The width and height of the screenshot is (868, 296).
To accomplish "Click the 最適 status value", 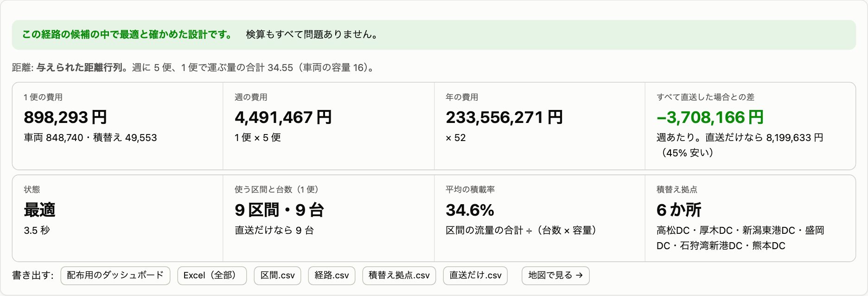I will tap(39, 210).
